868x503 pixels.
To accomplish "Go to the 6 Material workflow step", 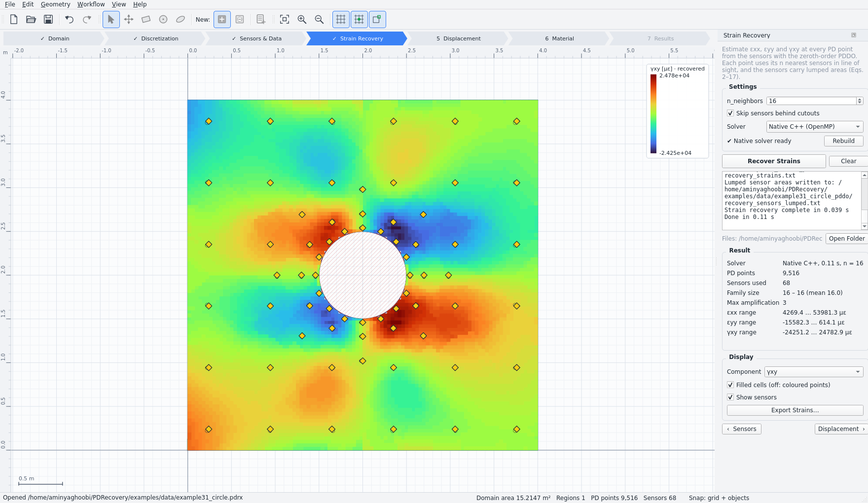I will (559, 38).
